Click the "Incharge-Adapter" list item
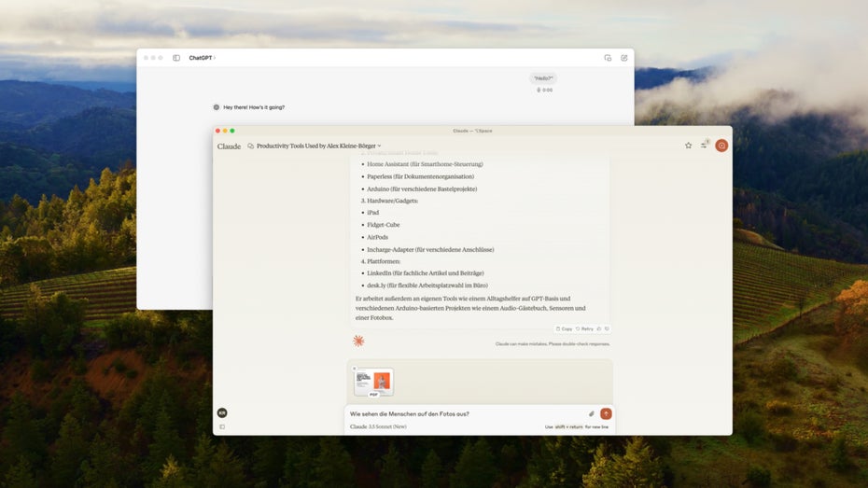The image size is (868, 488). [430, 249]
